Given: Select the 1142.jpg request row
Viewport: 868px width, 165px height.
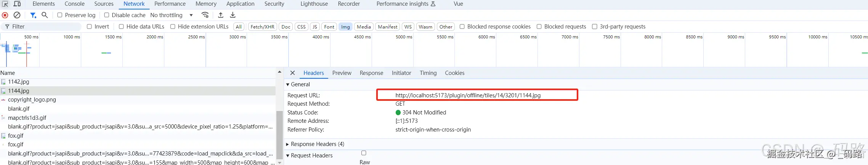Looking at the screenshot, I should point(19,82).
